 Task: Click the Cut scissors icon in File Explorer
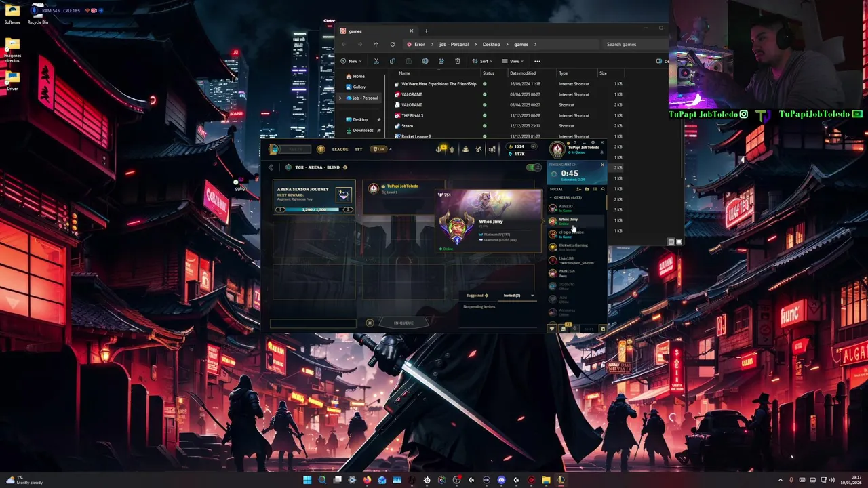tap(376, 61)
